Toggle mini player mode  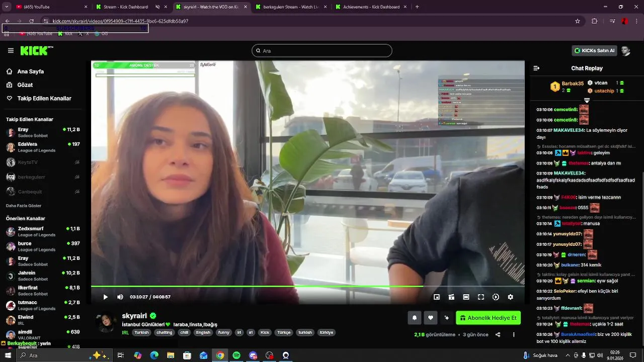pyautogui.click(x=437, y=297)
